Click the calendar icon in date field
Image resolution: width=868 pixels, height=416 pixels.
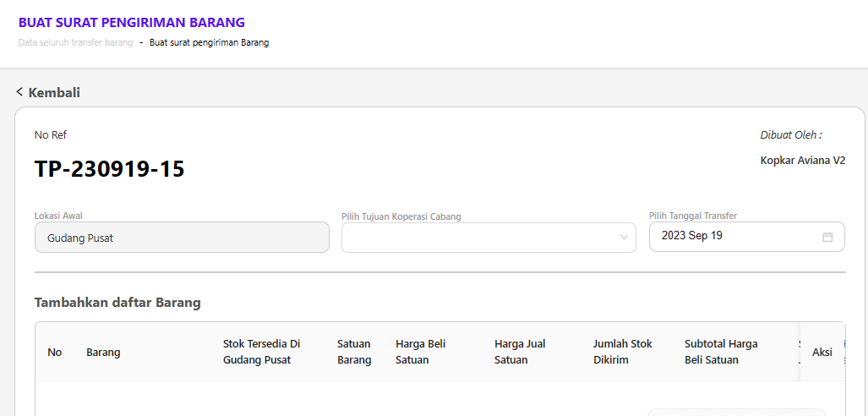(x=827, y=237)
